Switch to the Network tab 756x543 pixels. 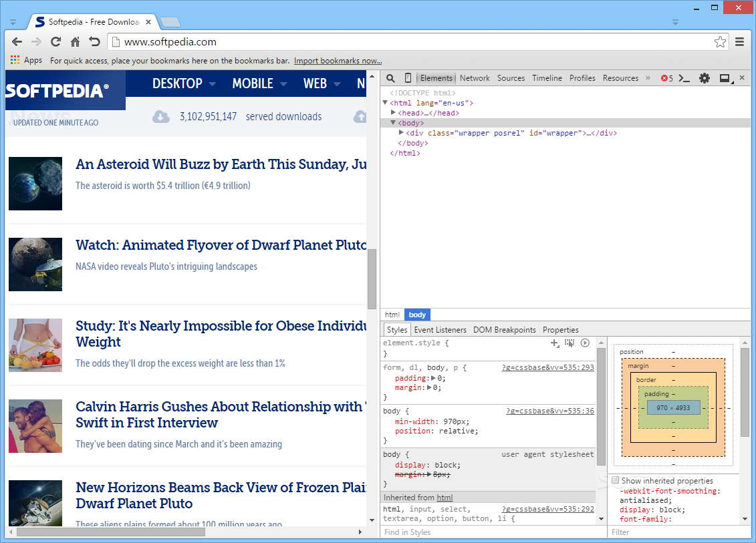(475, 78)
